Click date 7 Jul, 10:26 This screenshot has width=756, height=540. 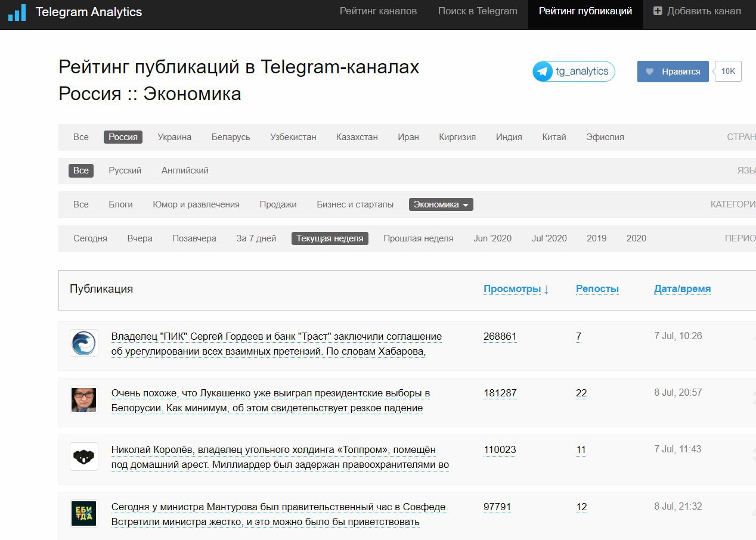(678, 336)
